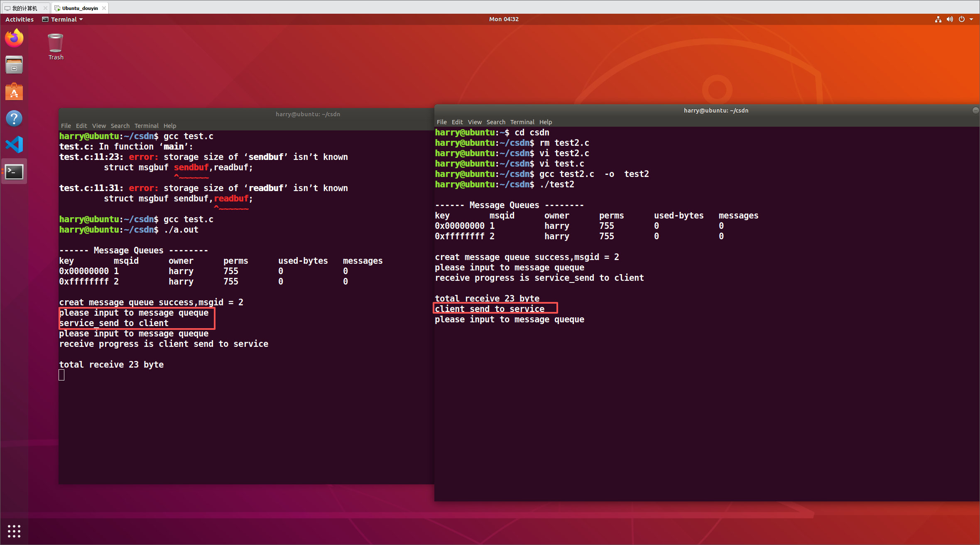Screen dimensions: 980x545
Task: Open Edit menu in right terminal
Action: (x=457, y=122)
